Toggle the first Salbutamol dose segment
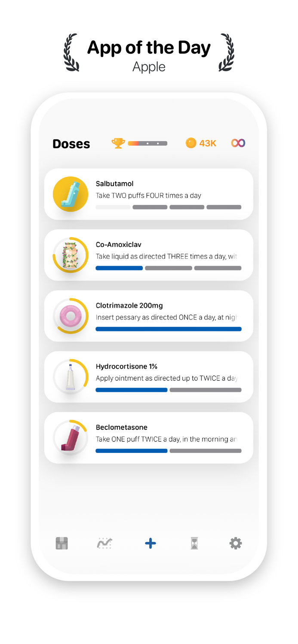Viewport: 298px width, 644px height. point(113,207)
